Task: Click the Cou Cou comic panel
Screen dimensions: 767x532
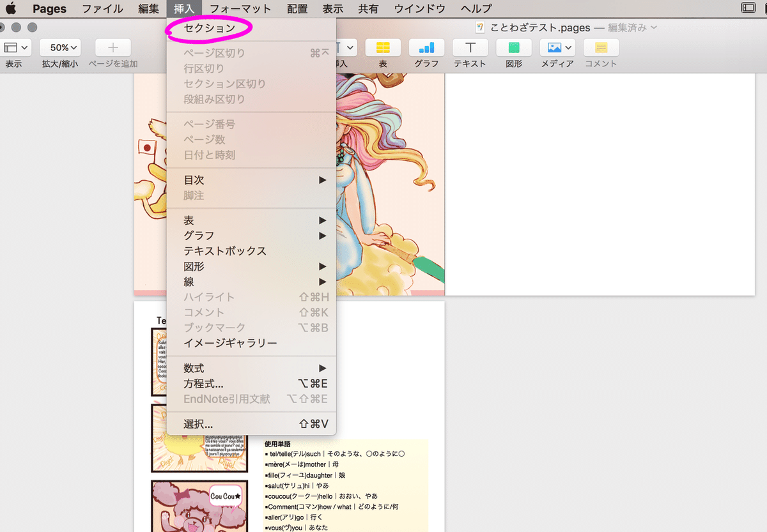Action: 199,505
